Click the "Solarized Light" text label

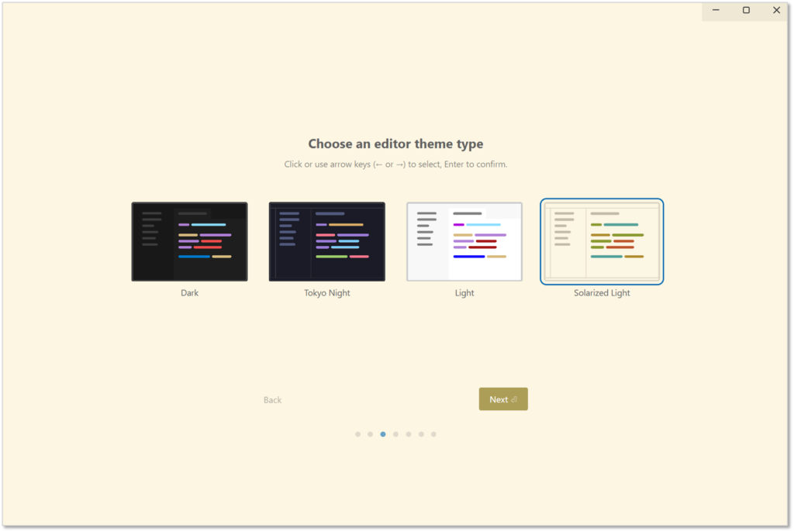coord(602,293)
